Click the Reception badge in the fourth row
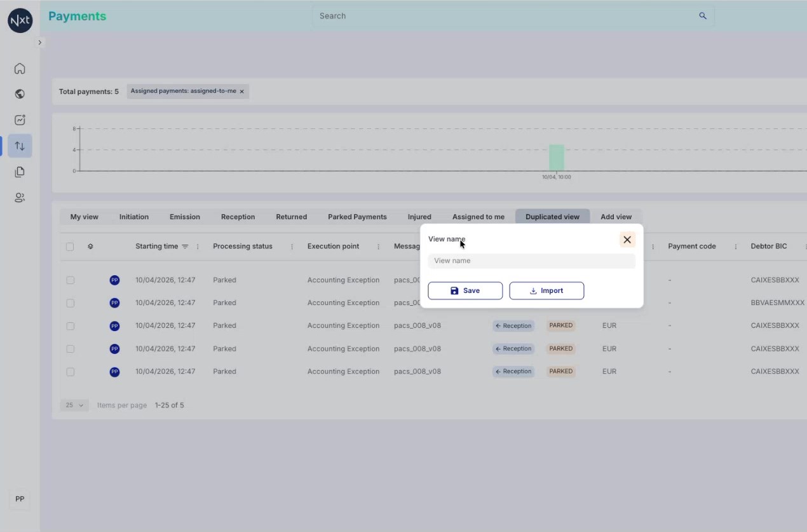Viewport: 807px width, 532px height. point(513,349)
